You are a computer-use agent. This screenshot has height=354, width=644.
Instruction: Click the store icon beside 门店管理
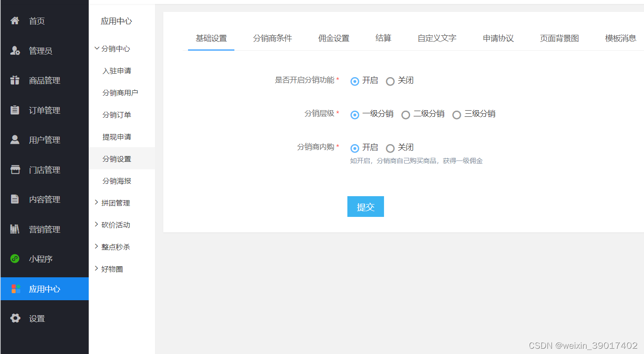point(15,170)
